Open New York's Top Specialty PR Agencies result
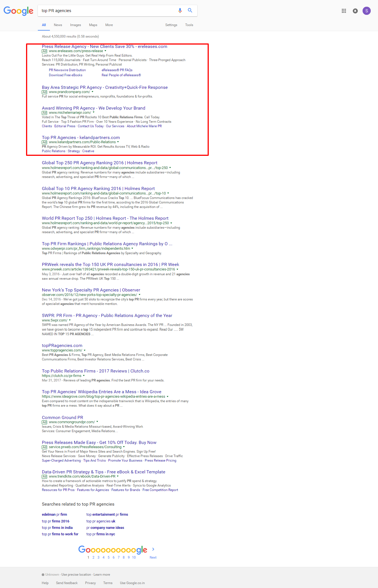 (91, 290)
